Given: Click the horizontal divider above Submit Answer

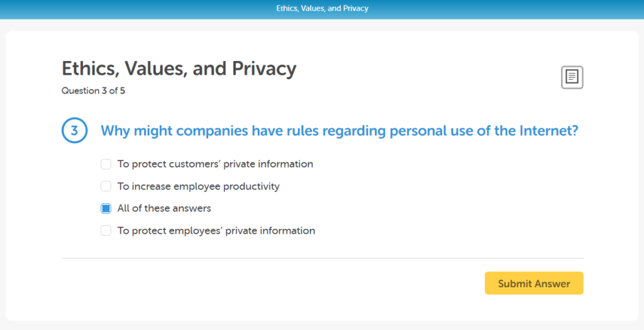Looking at the screenshot, I should (x=323, y=258).
